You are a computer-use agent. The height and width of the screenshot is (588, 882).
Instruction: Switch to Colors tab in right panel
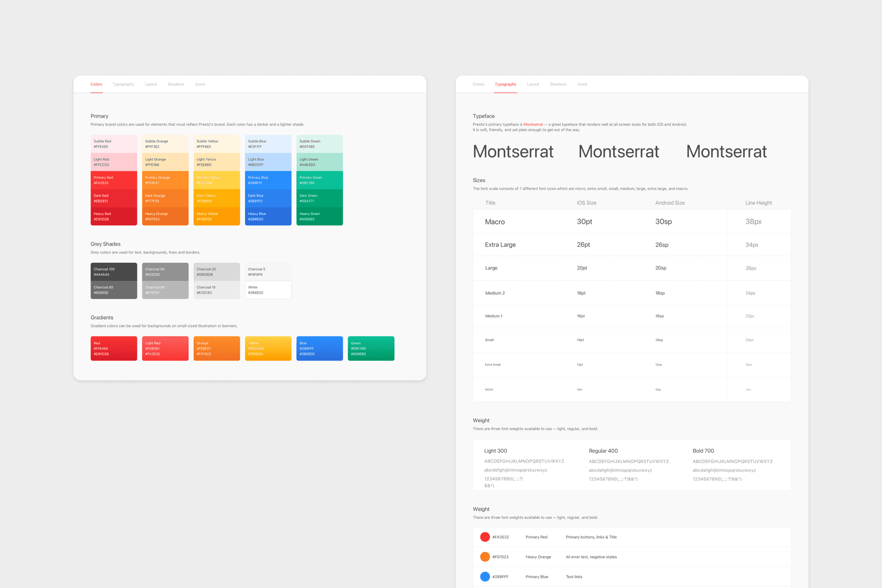[478, 84]
